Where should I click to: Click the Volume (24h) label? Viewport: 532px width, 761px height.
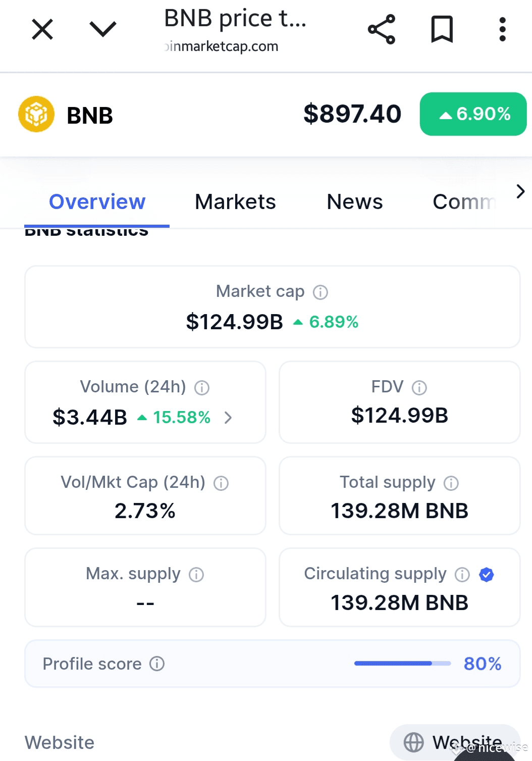tap(133, 387)
